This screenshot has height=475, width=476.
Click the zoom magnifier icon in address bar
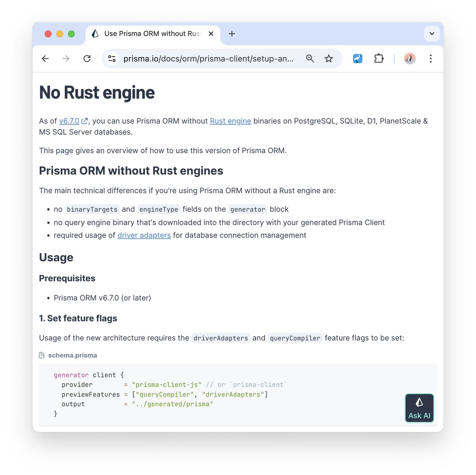[x=310, y=59]
